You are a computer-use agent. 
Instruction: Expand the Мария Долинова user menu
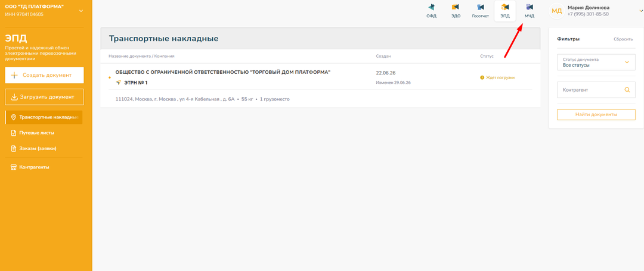[x=642, y=11]
